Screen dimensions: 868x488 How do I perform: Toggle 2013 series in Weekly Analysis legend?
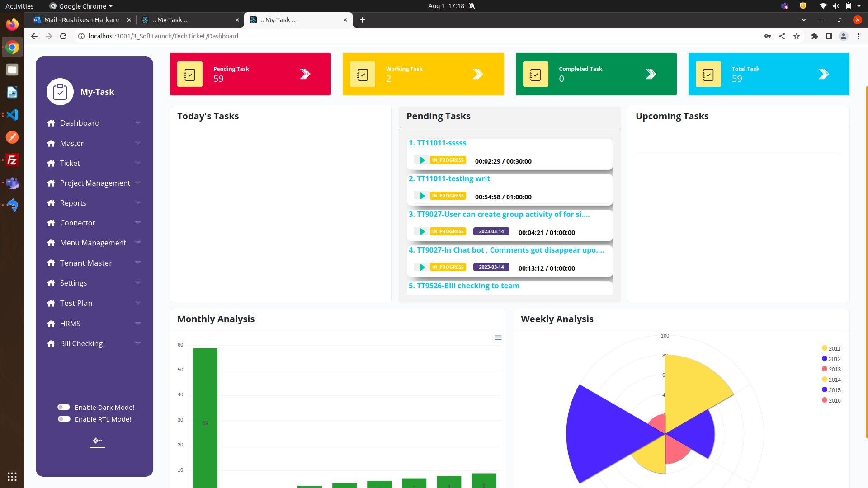[x=831, y=369]
